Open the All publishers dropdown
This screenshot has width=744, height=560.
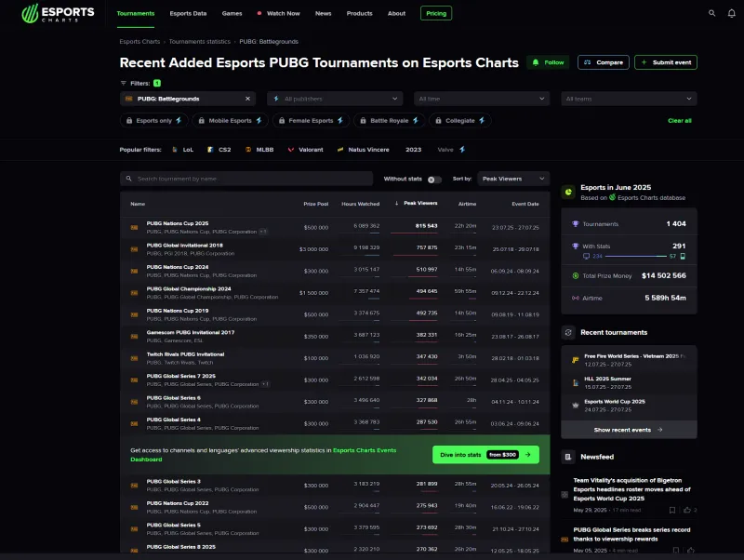click(335, 99)
